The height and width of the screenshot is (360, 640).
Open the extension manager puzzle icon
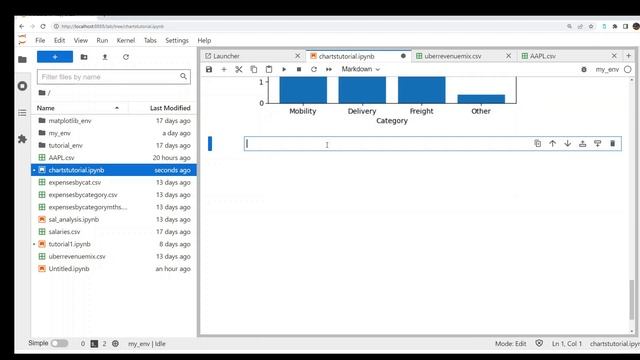[x=22, y=139]
